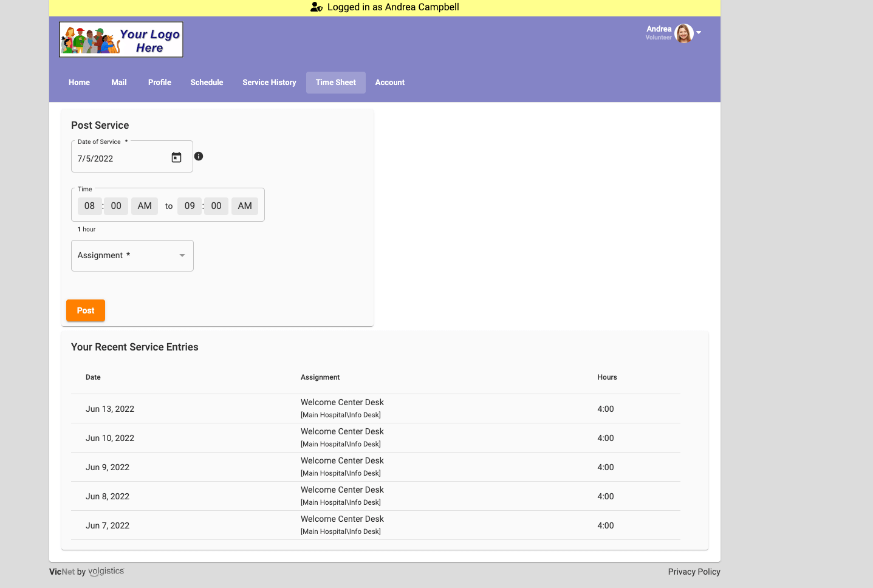Click Andrea's profile avatar photo
The height and width of the screenshot is (588, 873).
coord(685,33)
